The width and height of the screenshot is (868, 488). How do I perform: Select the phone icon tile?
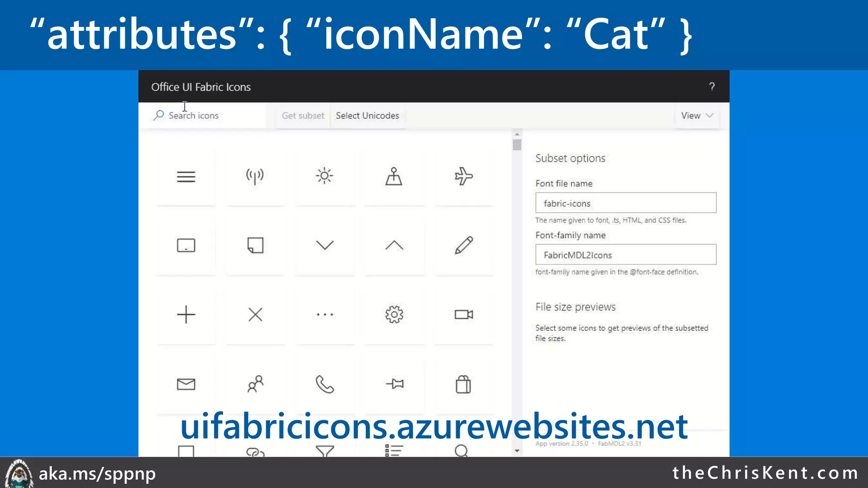pos(325,384)
